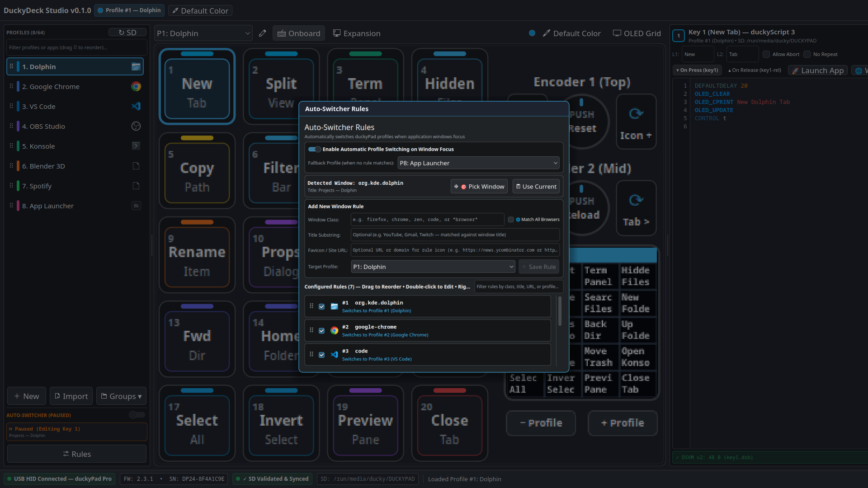This screenshot has width=868, height=488.
Task: Click the Encoder 2 rotate Tab > action
Action: pos(636,208)
